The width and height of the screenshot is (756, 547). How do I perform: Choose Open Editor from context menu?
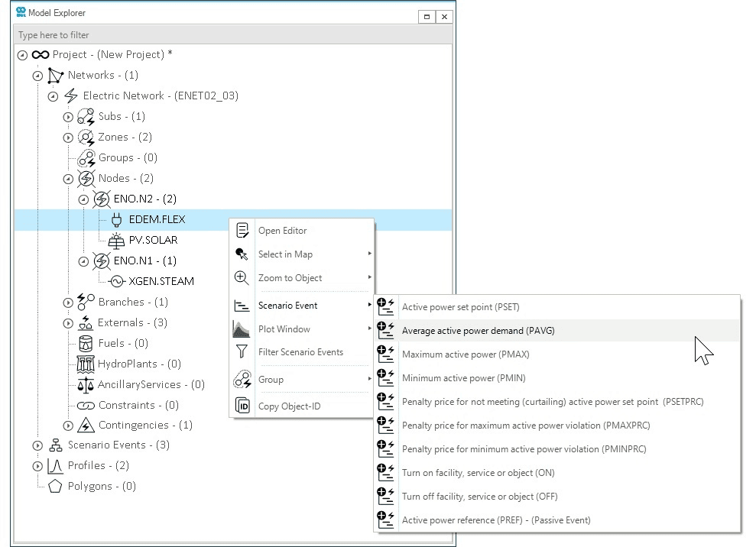pyautogui.click(x=282, y=231)
